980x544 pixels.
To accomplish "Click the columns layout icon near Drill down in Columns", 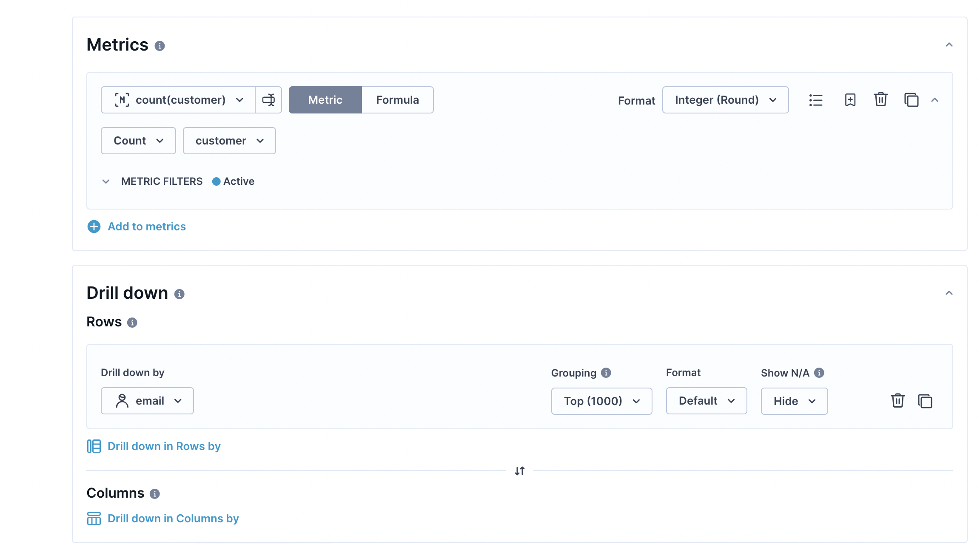I will tap(94, 518).
